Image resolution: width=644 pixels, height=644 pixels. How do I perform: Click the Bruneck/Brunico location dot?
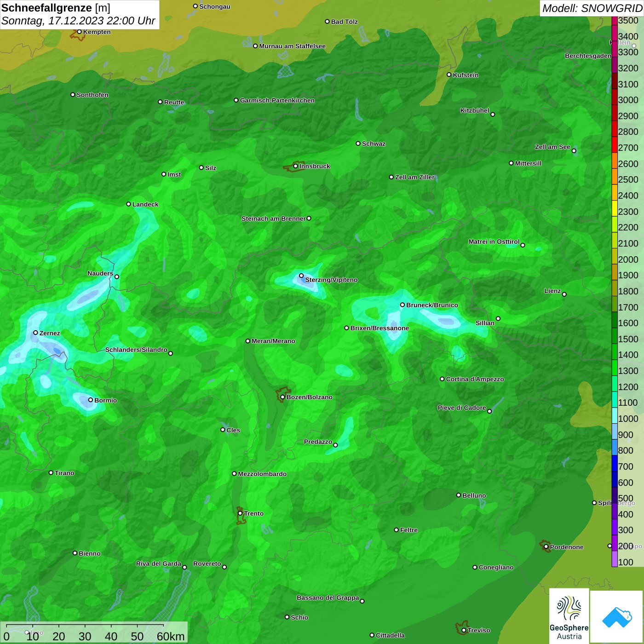click(402, 305)
